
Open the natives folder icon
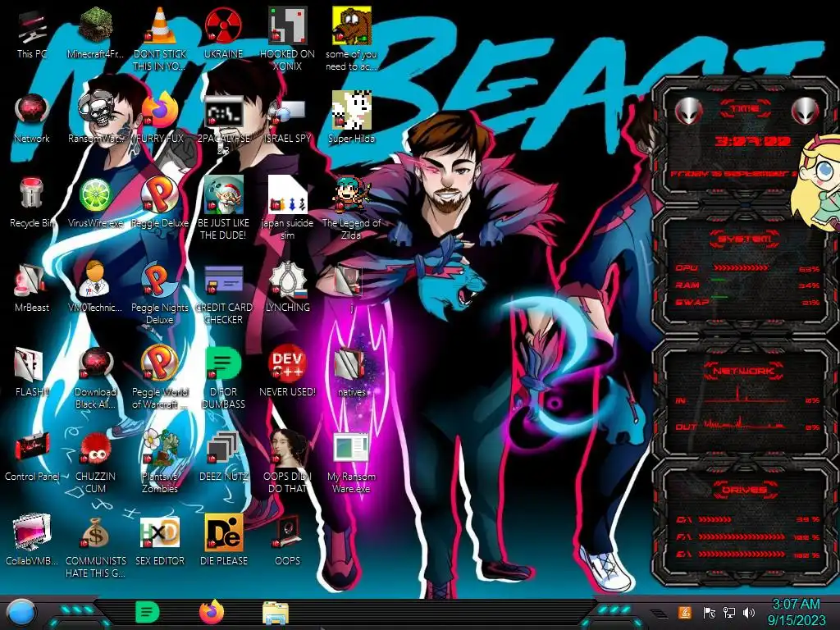[x=351, y=372]
